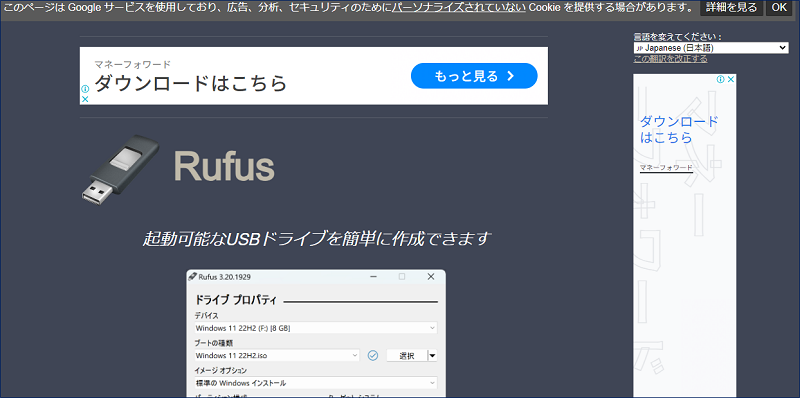Click the OK button in cookie banner
The image size is (800, 398).
(779, 8)
